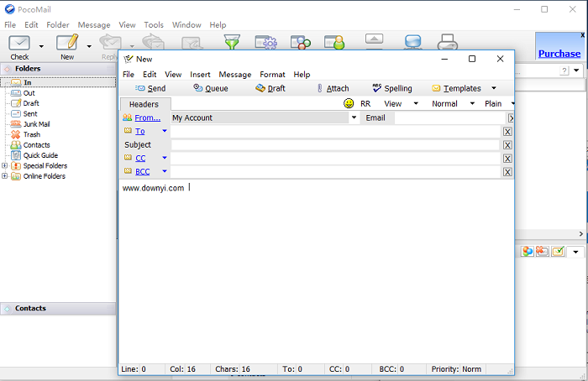This screenshot has height=381, width=588.
Task: Open the Templates dropdown arrow
Action: pyautogui.click(x=494, y=88)
